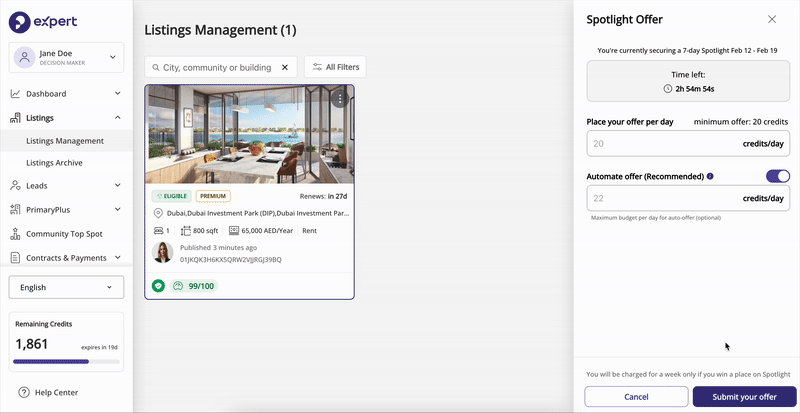Open the Jane Doe account dropdown
The width and height of the screenshot is (800, 413).
[66, 57]
